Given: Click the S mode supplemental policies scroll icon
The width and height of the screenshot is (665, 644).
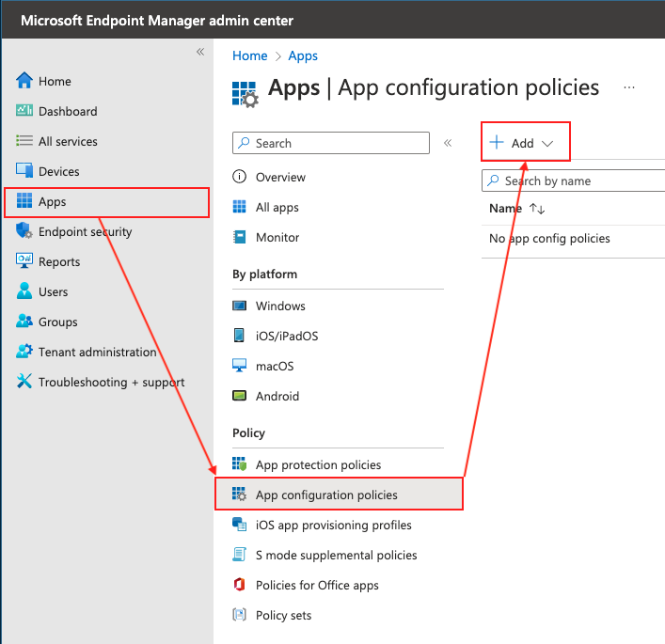Looking at the screenshot, I should (x=239, y=554).
